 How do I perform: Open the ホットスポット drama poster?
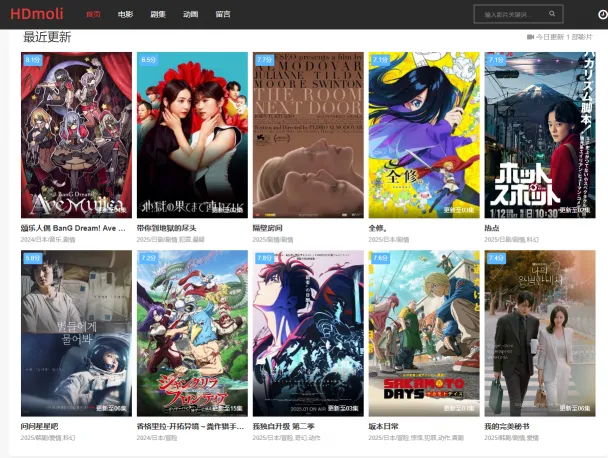(540, 135)
